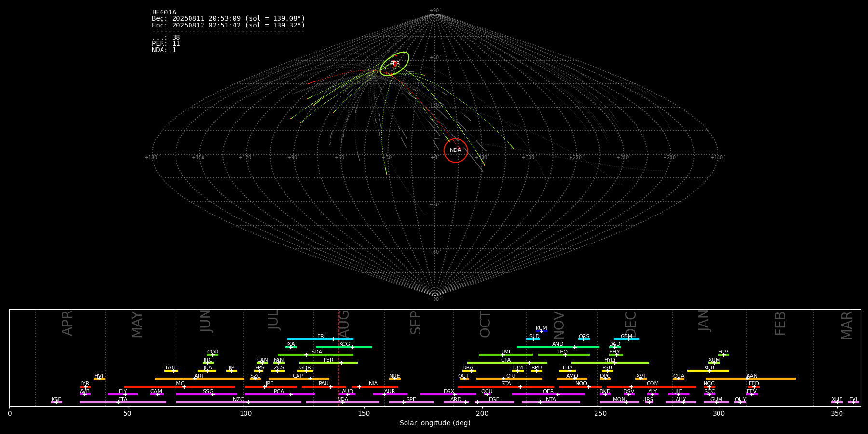868x434 pixels.
Task: Click the red dashed current-date line in timeline
Action: pyautogui.click(x=339, y=357)
